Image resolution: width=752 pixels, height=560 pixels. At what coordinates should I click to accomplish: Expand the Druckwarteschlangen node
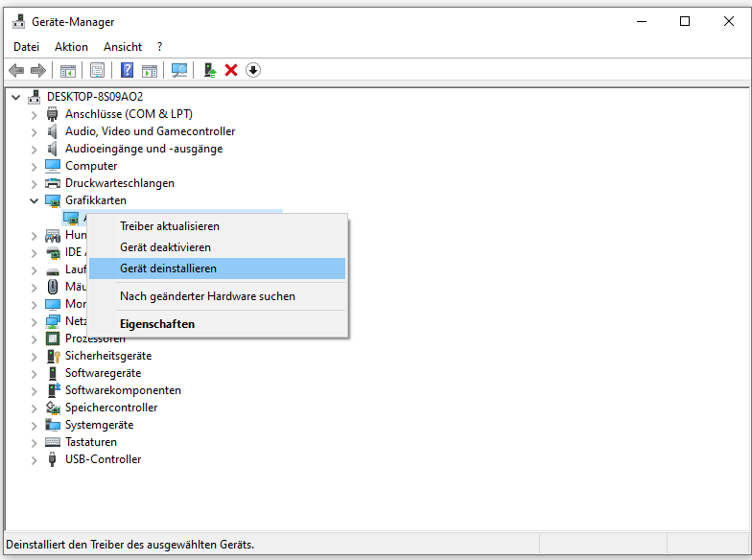pos(35,184)
